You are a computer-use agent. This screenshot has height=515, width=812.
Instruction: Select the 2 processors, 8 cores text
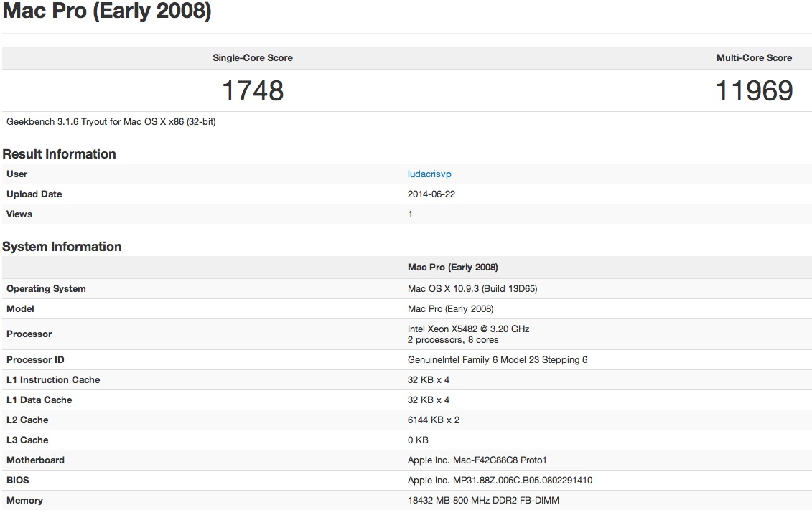tap(453, 340)
